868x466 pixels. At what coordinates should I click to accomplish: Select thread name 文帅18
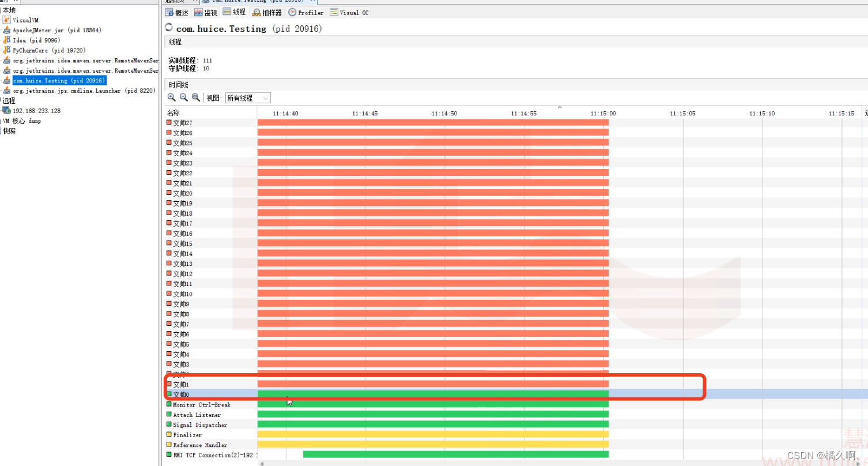click(183, 213)
